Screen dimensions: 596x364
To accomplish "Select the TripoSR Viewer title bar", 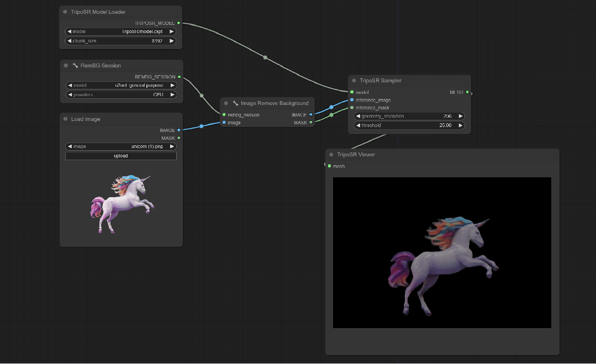I will [442, 155].
